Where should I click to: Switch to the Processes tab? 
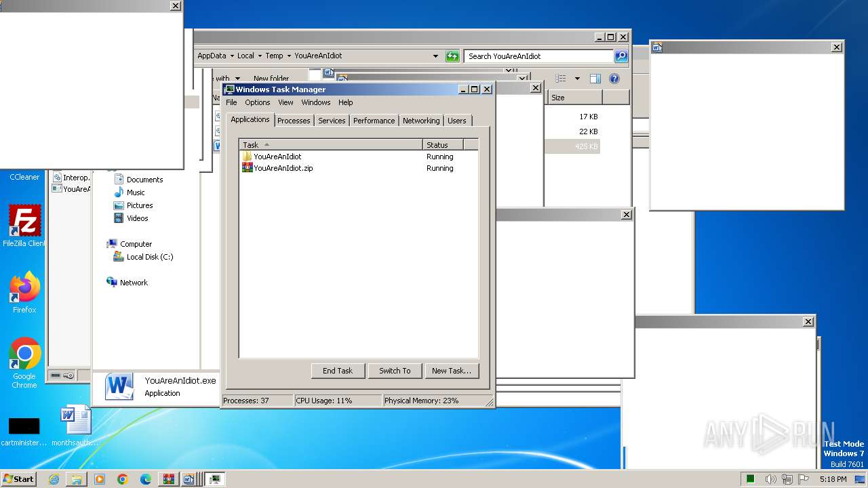(x=294, y=121)
